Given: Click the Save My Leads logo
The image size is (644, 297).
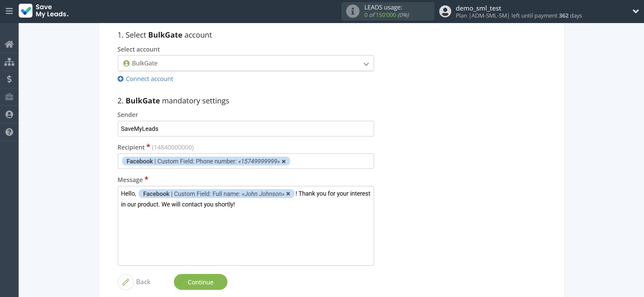Looking at the screenshot, I should 44,11.
